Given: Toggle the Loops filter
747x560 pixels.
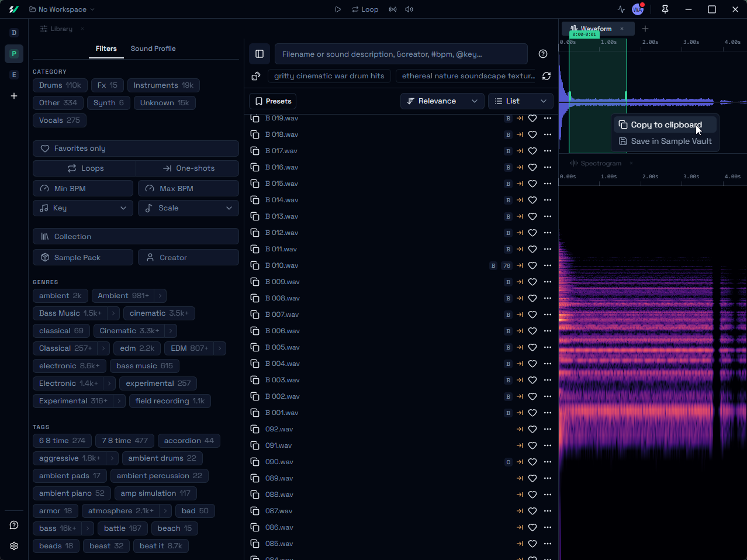Looking at the screenshot, I should point(85,168).
